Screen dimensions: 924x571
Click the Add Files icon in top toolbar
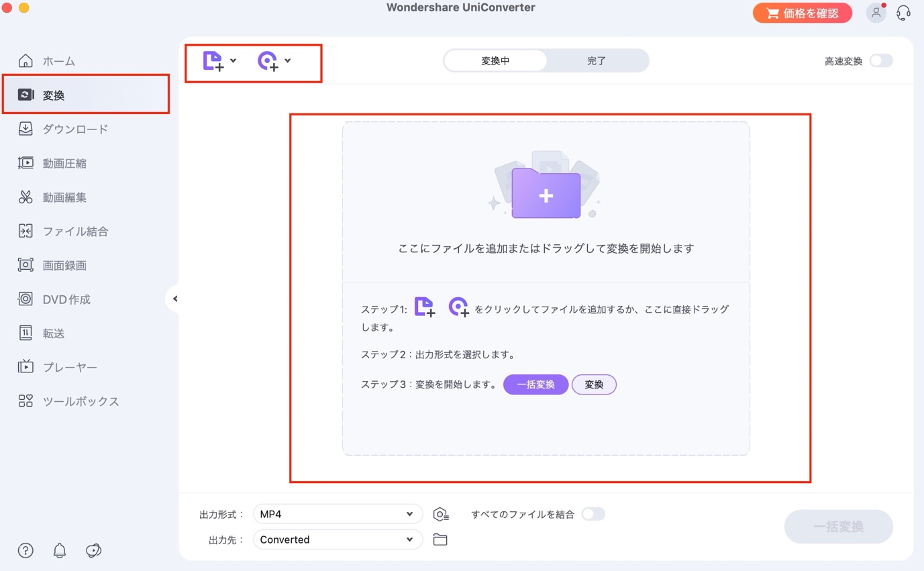click(x=213, y=61)
